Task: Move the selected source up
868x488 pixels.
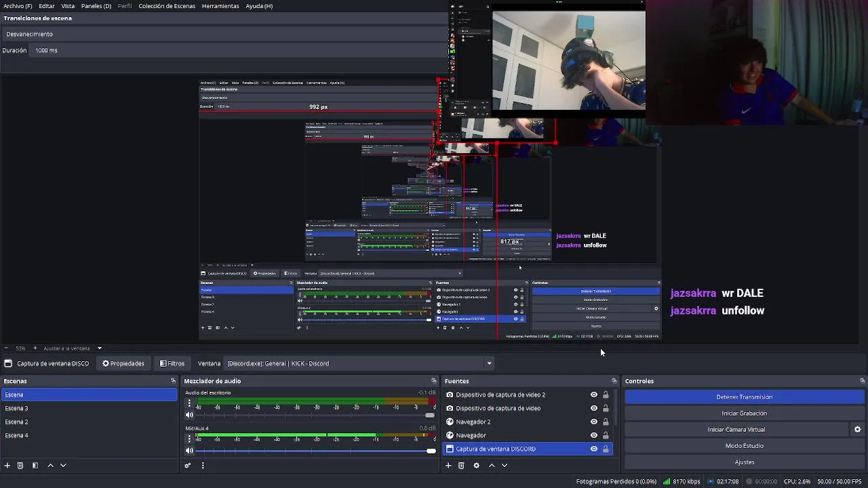Action: click(492, 466)
